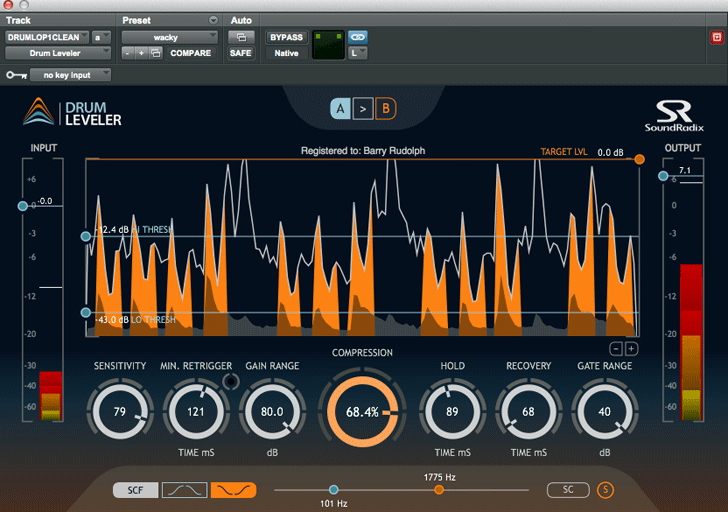This screenshot has height=512, width=728.
Task: Click the green output meter display
Action: [x=328, y=45]
